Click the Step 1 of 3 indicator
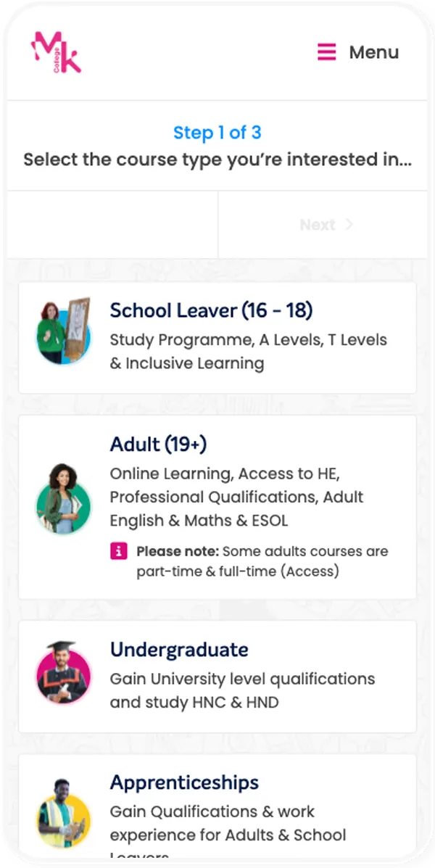The width and height of the screenshot is (435, 868). (217, 133)
